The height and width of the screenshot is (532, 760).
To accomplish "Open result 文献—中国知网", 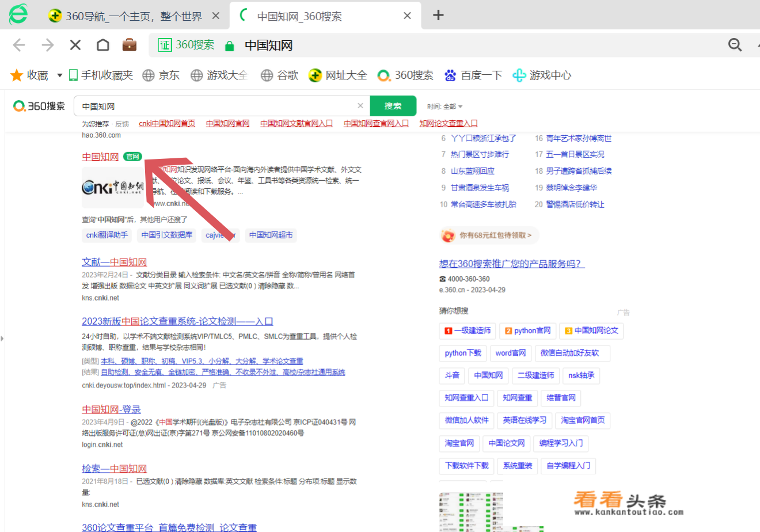I will pyautogui.click(x=114, y=262).
